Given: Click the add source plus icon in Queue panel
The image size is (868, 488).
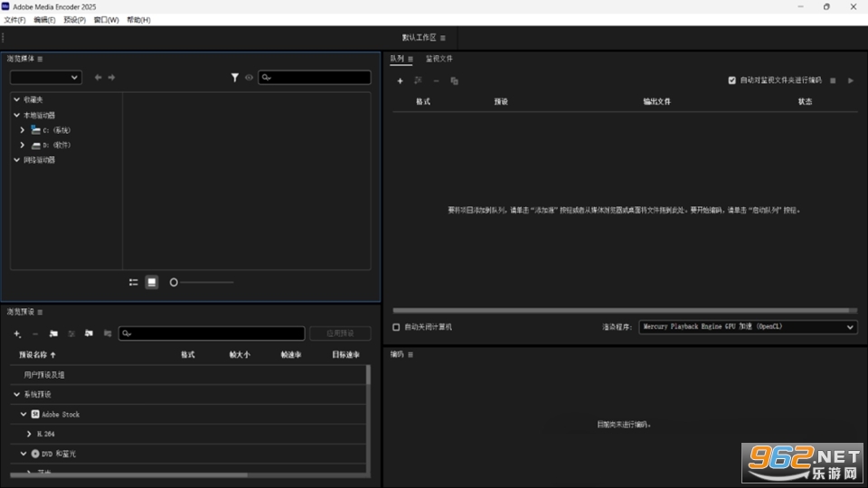Looking at the screenshot, I should (400, 80).
